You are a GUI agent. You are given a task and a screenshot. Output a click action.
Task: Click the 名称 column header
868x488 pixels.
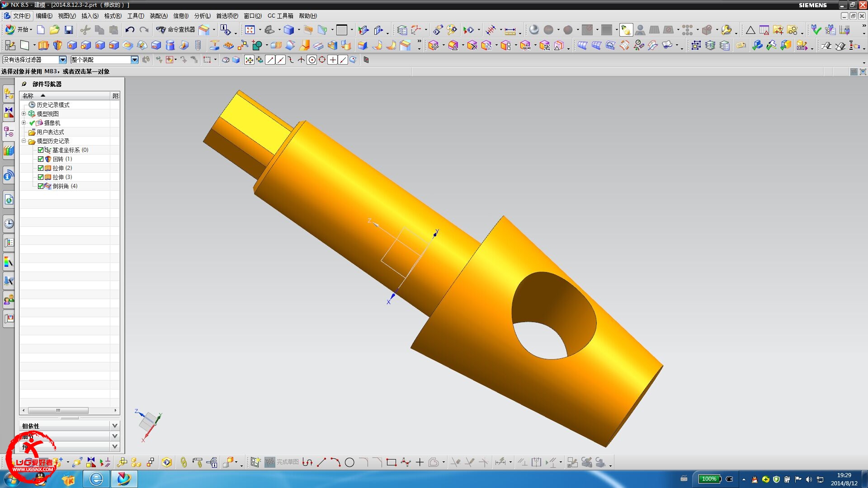(x=65, y=96)
